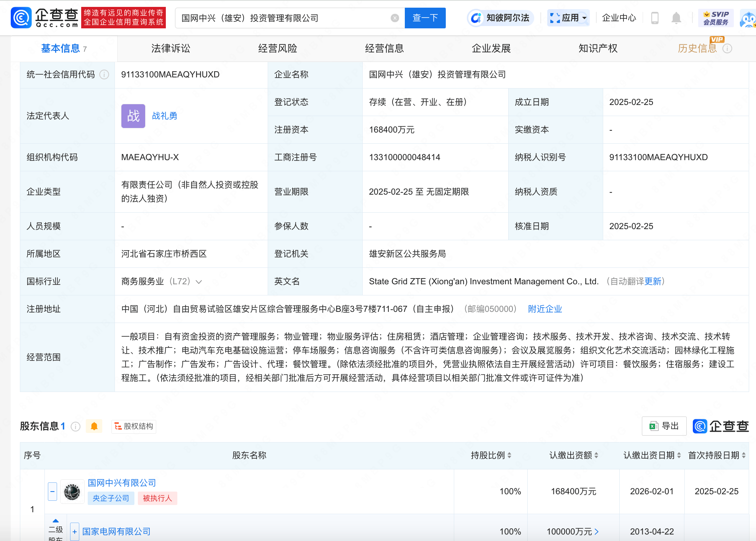Screen dimensions: 756x541
Task: Click info icon beside 历史信息
Action: (727, 49)
